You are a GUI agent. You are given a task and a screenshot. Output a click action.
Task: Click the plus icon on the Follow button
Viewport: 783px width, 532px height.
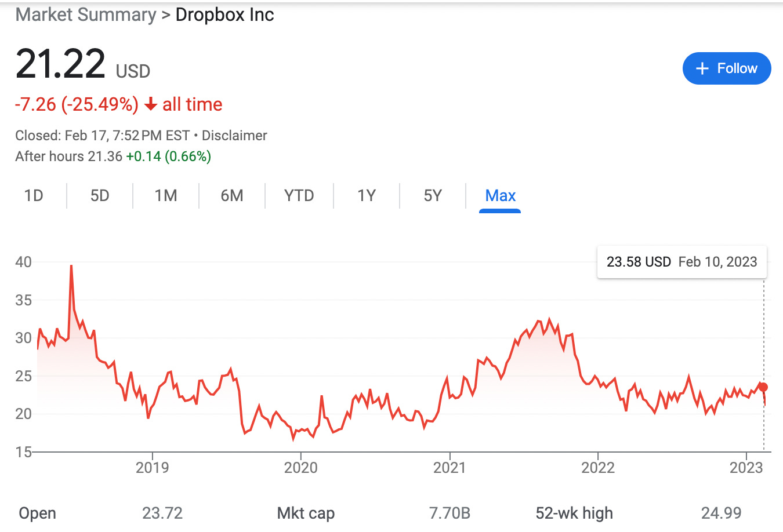702,68
